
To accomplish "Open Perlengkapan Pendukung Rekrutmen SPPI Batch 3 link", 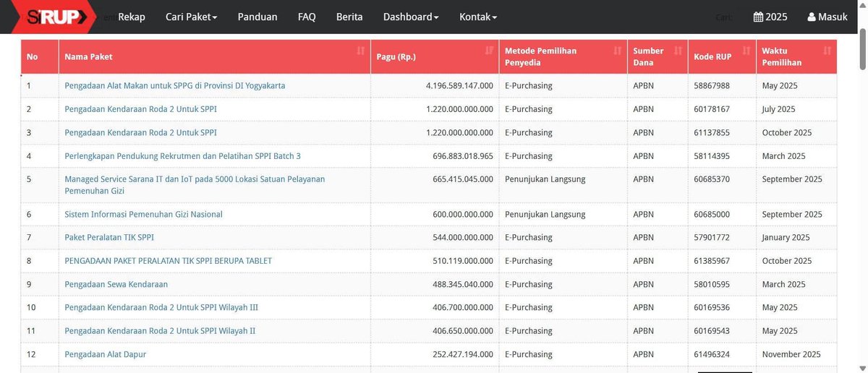I will click(x=182, y=156).
